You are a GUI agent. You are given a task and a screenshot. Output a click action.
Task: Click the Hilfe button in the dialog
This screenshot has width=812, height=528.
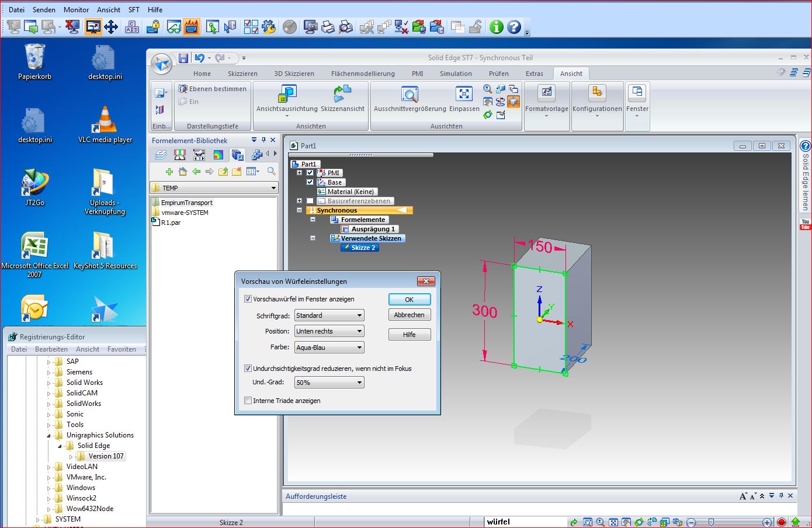tap(410, 335)
